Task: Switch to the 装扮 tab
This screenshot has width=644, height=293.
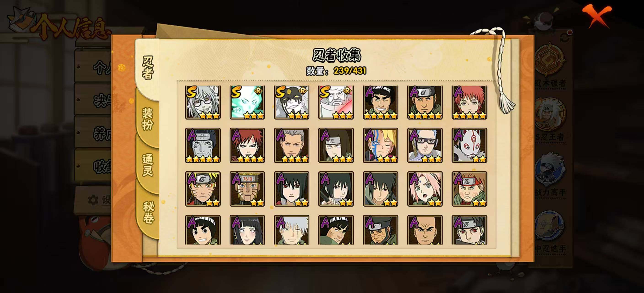Action: [x=148, y=119]
